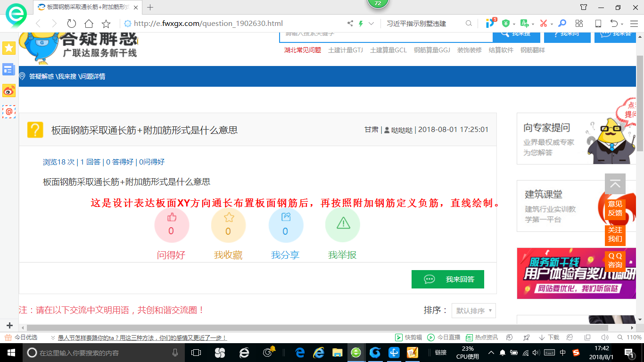The image size is (644, 362).
Task: Open Windows Start menu
Action: [10, 352]
